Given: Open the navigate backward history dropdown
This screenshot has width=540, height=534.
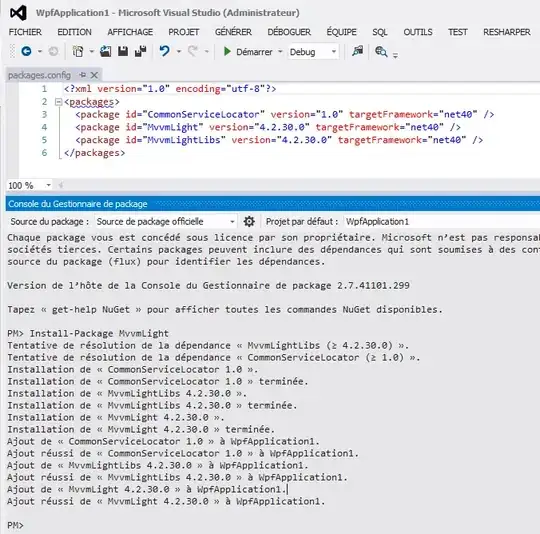Looking at the screenshot, I should click(40, 52).
